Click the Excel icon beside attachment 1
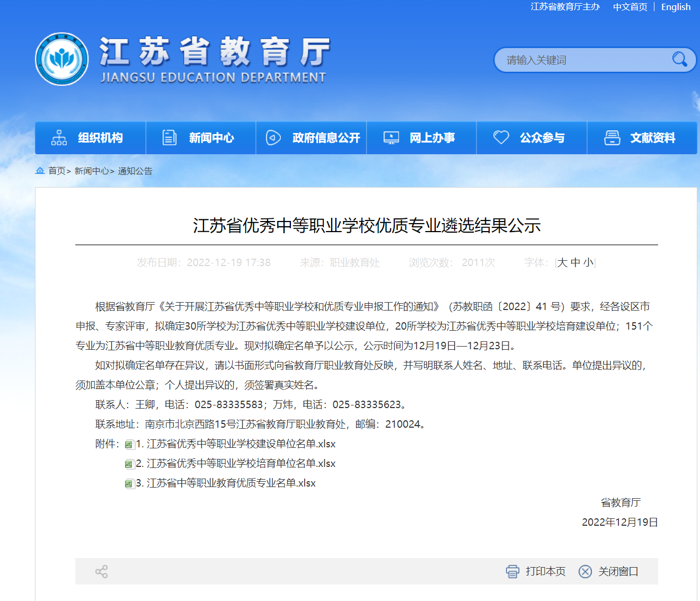 pos(129,445)
